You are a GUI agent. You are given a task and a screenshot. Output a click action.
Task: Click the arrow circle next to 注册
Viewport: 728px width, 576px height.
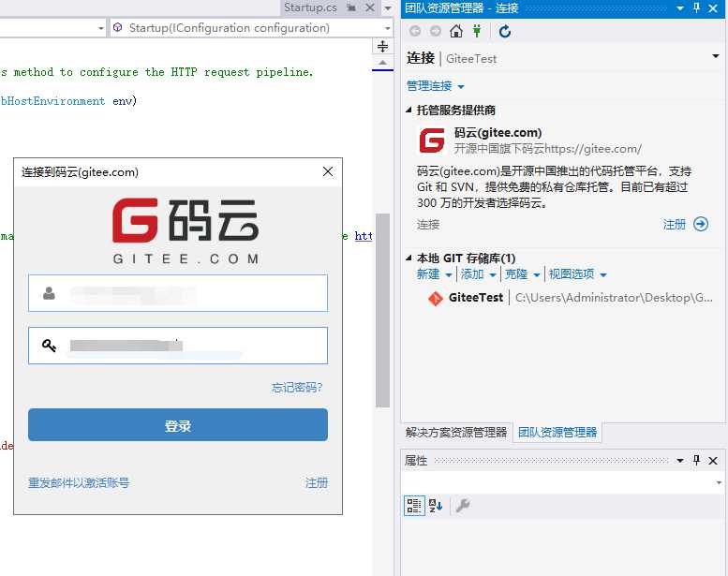(701, 224)
